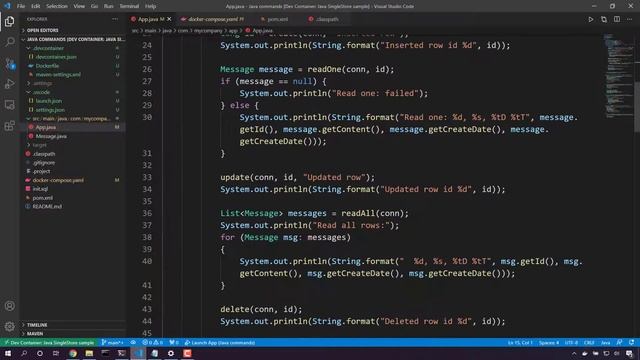This screenshot has height=360, width=640.
Task: Open the Source Control view
Action: 9,63
